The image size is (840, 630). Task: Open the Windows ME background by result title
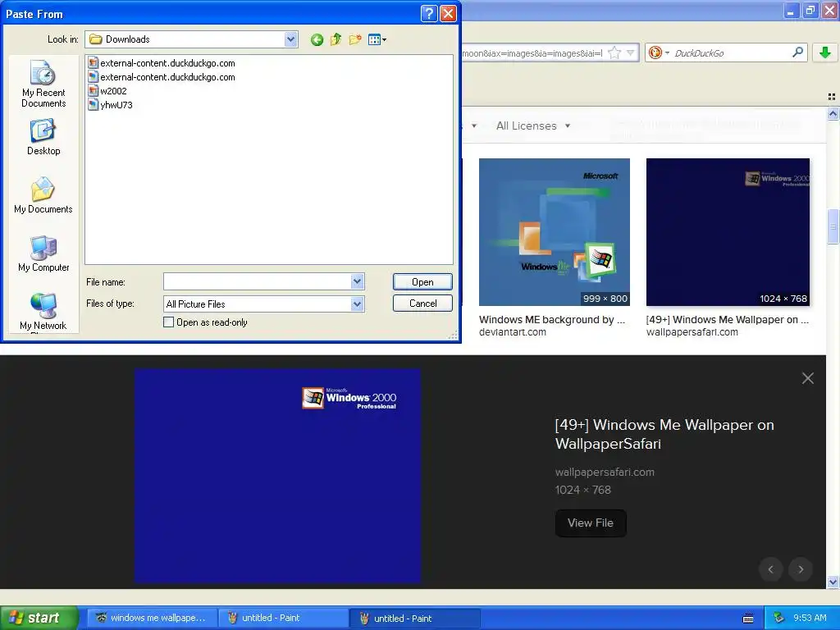point(552,320)
